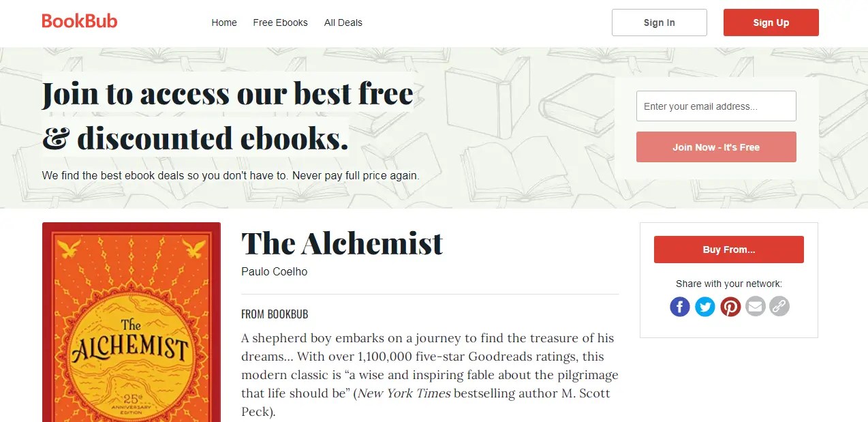Open the Sign In page

pos(658,22)
